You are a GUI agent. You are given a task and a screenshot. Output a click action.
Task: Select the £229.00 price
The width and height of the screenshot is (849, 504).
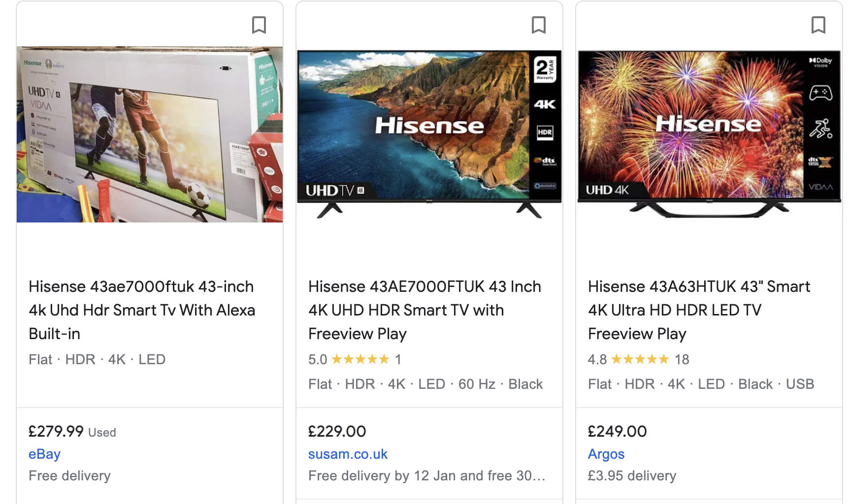[337, 432]
